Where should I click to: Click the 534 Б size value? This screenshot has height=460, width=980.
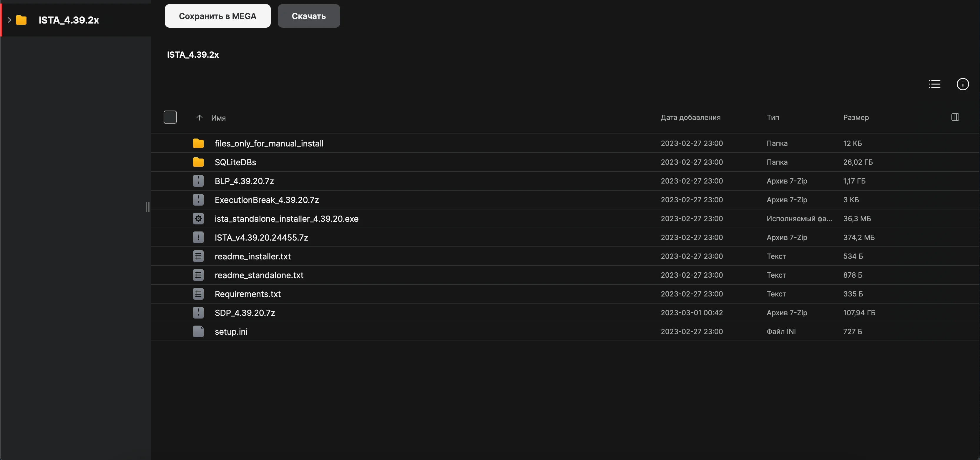point(853,256)
